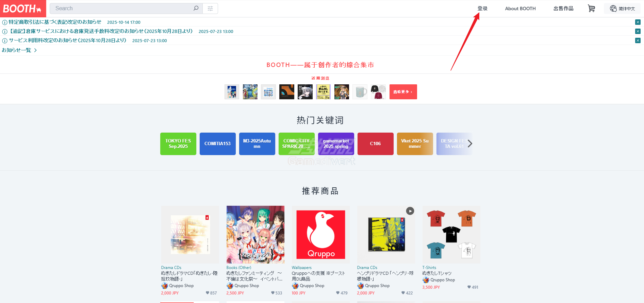This screenshot has width=644, height=303.
Task: Select the red C106 keyword tile
Action: point(375,144)
